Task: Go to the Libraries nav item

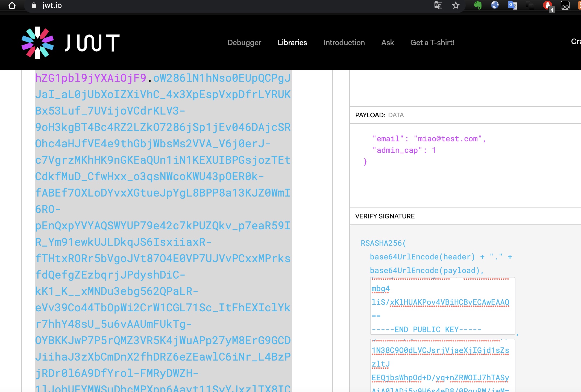Action: point(292,43)
